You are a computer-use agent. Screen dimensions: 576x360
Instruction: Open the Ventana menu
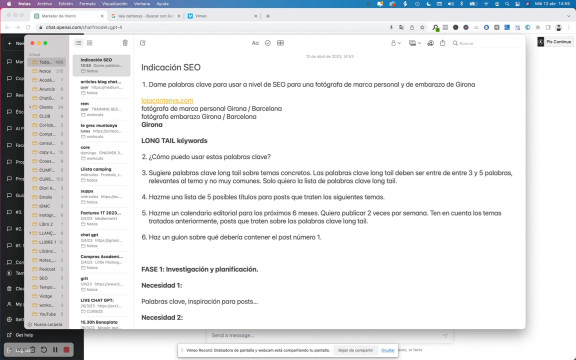(x=142, y=4)
